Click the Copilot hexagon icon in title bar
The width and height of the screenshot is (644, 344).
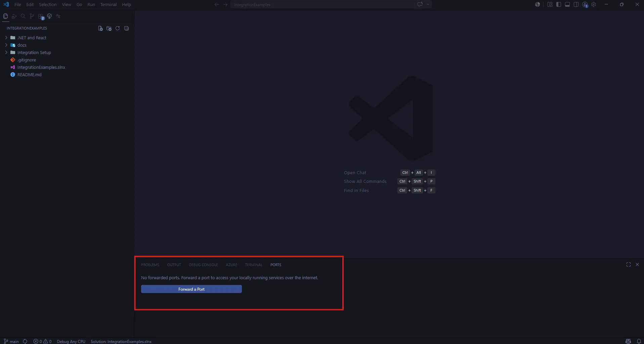tap(538, 4)
